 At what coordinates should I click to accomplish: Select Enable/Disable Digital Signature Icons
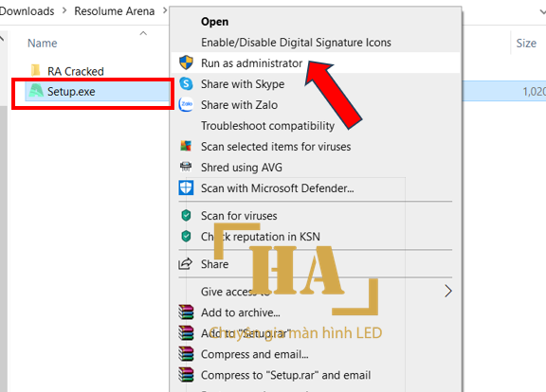click(296, 43)
